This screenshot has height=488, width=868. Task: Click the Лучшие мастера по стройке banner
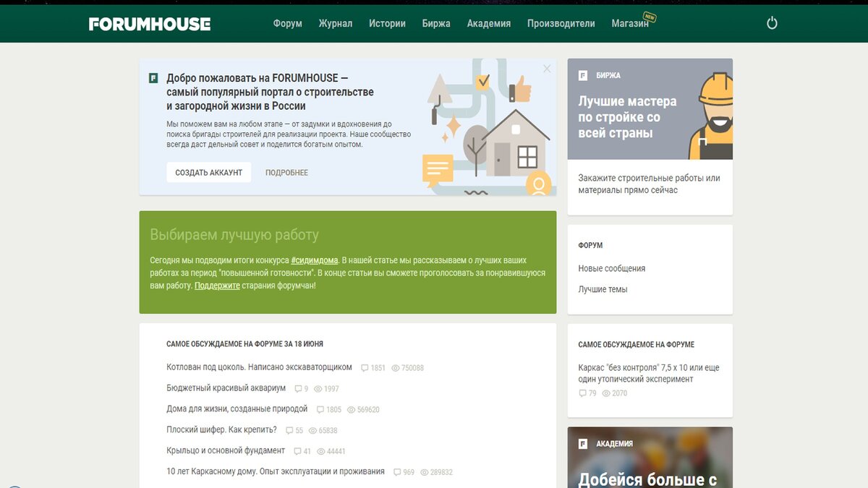650,109
